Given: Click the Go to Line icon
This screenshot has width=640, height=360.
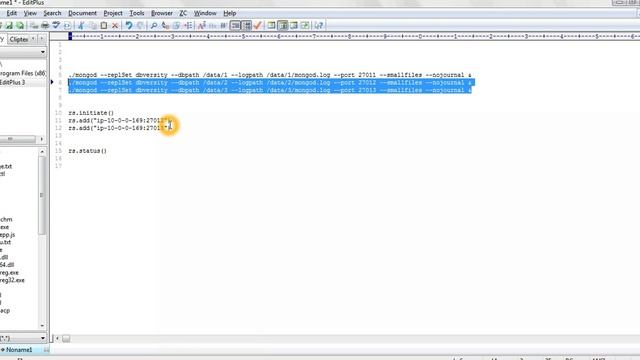Looking at the screenshot, I should (188, 25).
